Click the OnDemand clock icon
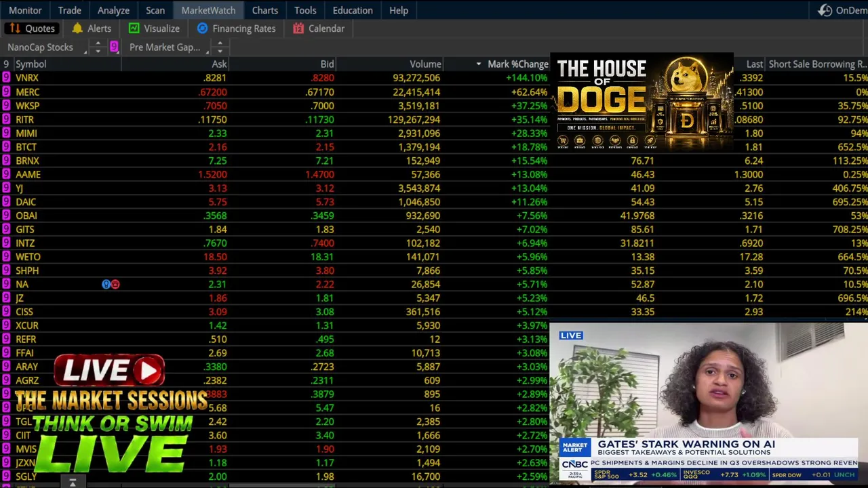 825,10
